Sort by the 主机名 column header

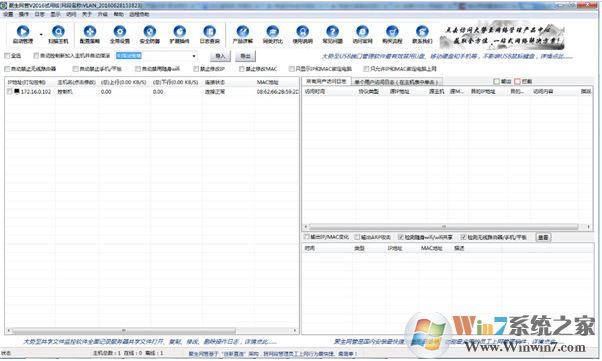(77, 82)
